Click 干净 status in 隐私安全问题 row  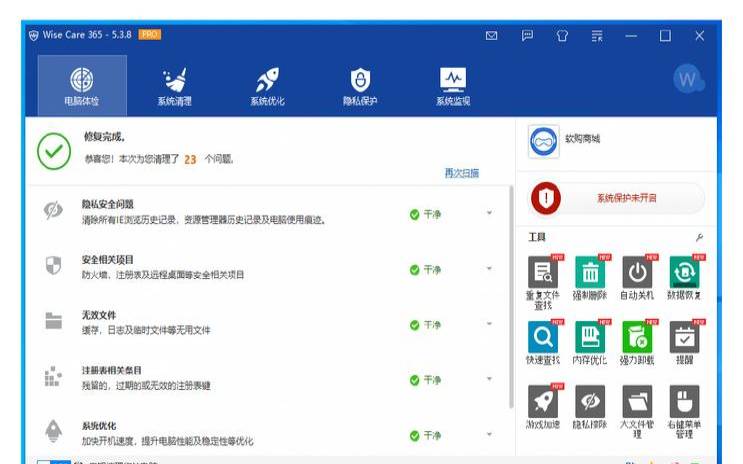pos(426,215)
